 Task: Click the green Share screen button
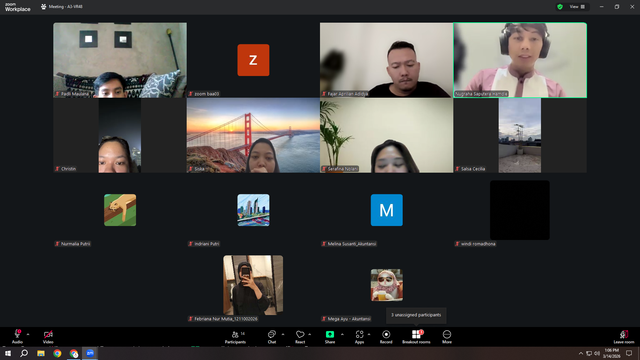click(330, 337)
